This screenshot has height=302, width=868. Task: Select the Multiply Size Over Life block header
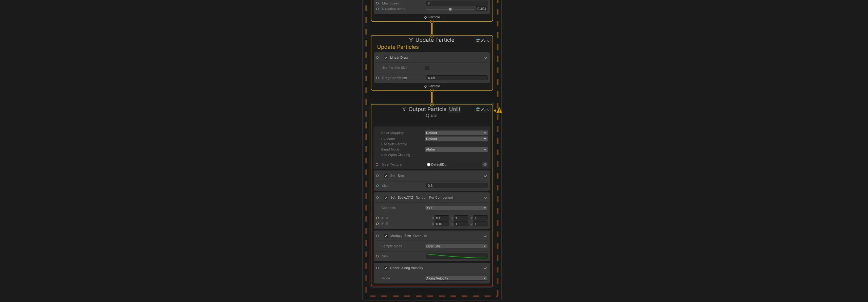click(441, 236)
